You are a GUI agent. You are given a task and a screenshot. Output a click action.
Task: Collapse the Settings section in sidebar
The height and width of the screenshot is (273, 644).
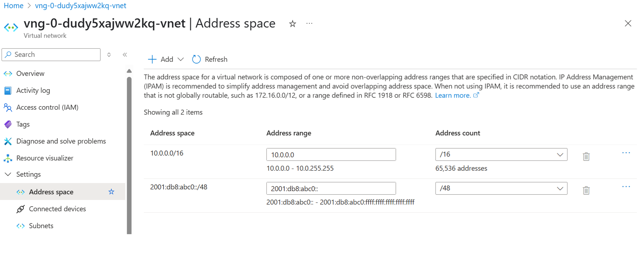click(x=8, y=174)
